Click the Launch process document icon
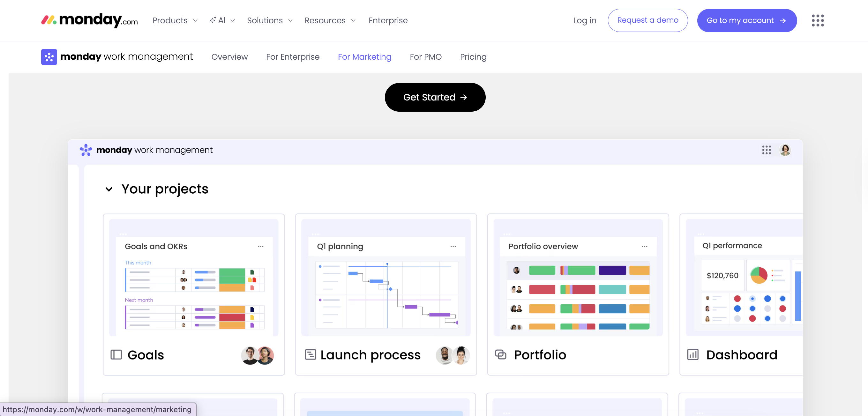This screenshot has width=868, height=416. point(310,355)
